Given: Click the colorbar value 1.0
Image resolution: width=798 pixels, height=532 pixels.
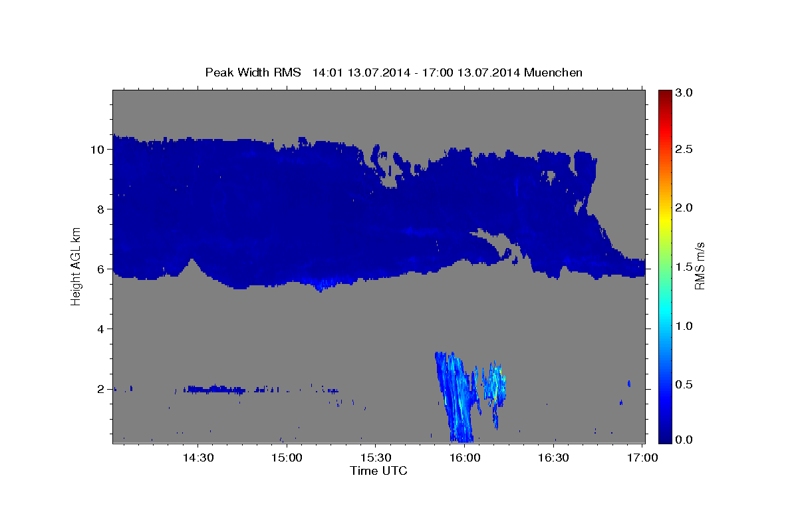Looking at the screenshot, I should click(x=684, y=326).
